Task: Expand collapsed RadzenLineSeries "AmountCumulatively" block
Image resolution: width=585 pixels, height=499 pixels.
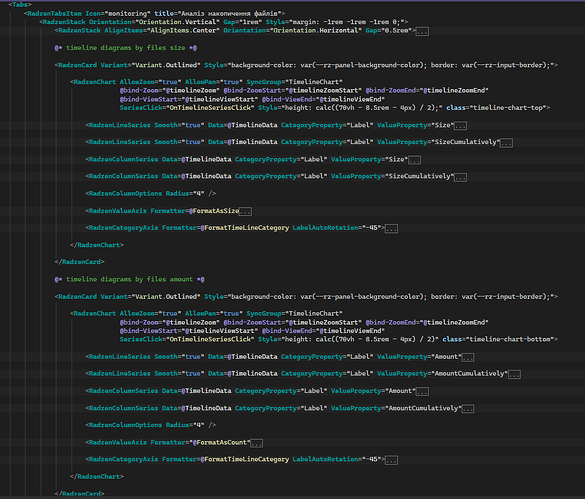Action: click(514, 374)
